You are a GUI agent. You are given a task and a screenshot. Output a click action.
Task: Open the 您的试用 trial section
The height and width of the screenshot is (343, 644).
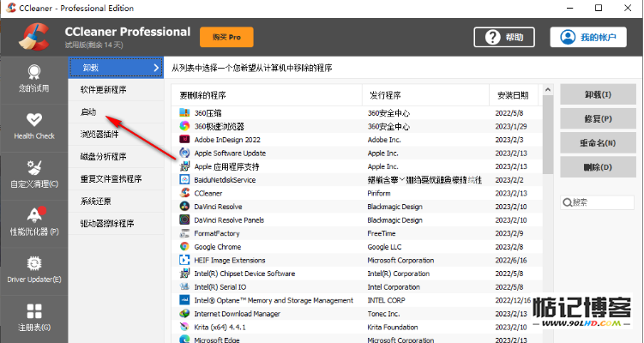point(34,80)
